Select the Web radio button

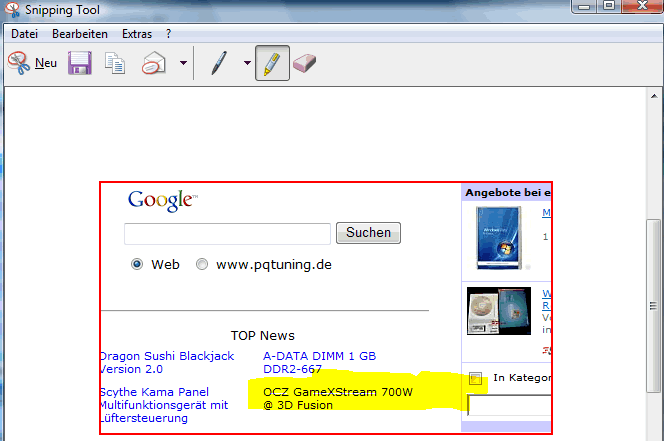(x=137, y=264)
